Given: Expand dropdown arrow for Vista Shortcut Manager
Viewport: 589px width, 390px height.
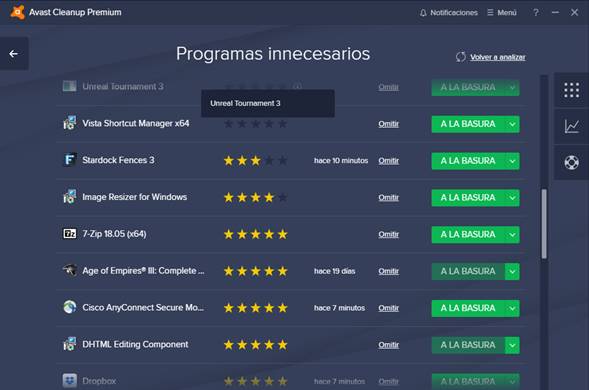Looking at the screenshot, I should (x=512, y=124).
